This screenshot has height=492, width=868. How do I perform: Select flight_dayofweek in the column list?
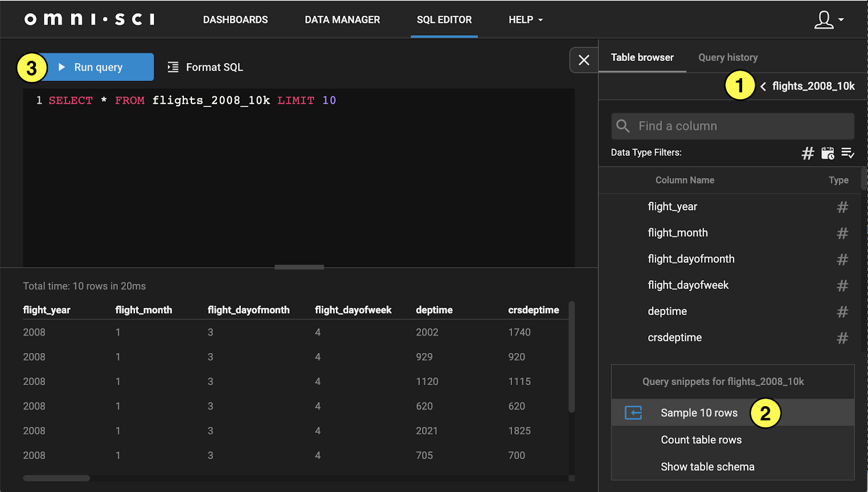click(688, 285)
